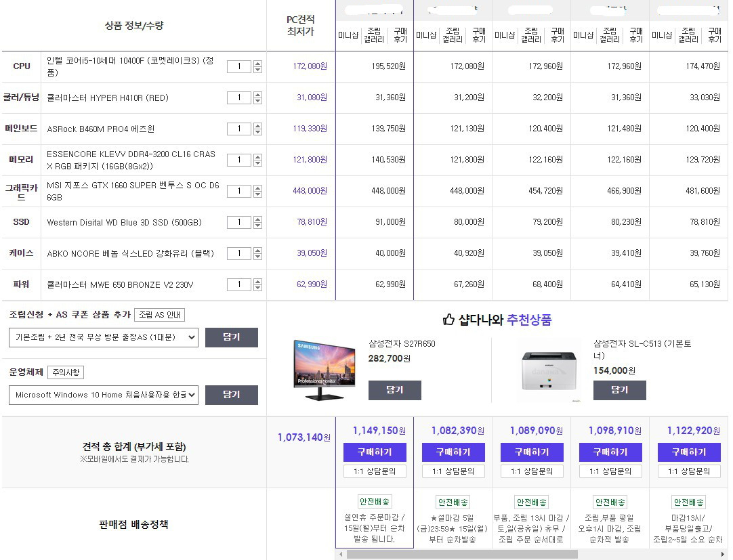Increase CPU quantity with the up arrow
The image size is (733, 560).
click(x=257, y=64)
